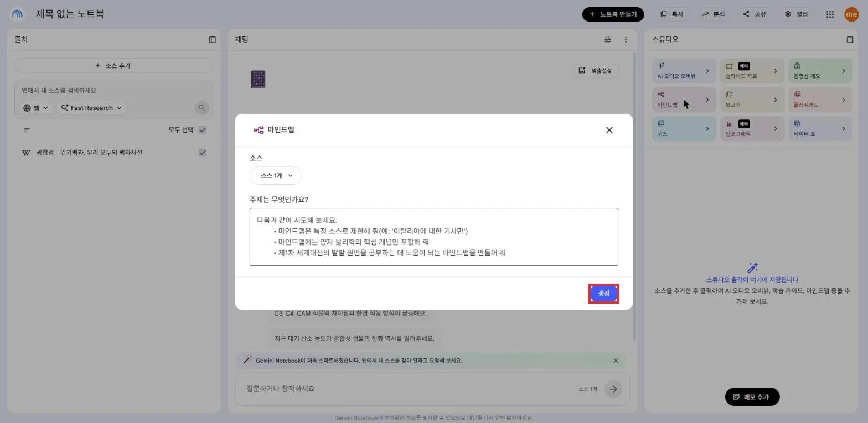Toggle the 광합성 위키백과 source checkbox
The image size is (868, 423).
[203, 153]
